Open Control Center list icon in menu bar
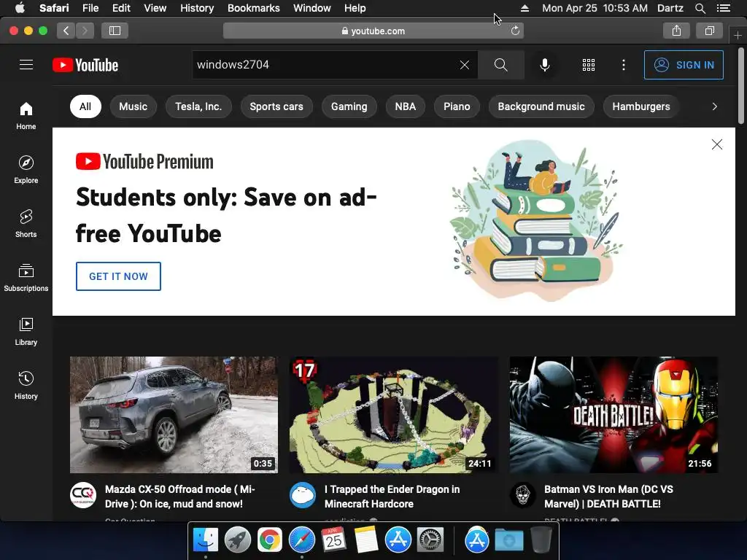The height and width of the screenshot is (560, 747). (723, 8)
